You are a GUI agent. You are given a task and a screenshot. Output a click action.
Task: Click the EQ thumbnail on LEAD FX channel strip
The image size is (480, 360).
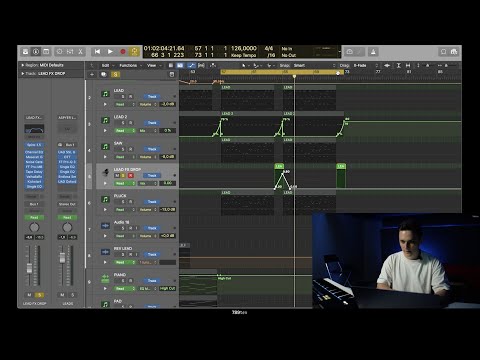click(x=34, y=129)
